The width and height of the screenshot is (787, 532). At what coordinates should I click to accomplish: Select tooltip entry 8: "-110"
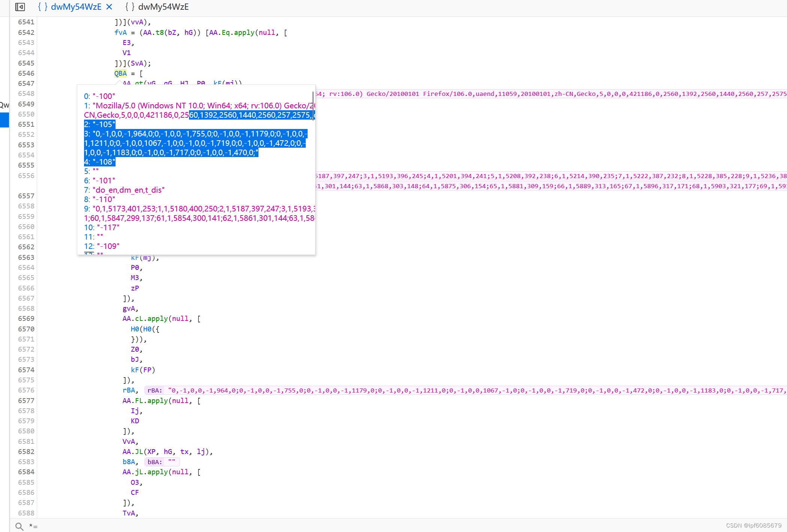[99, 199]
